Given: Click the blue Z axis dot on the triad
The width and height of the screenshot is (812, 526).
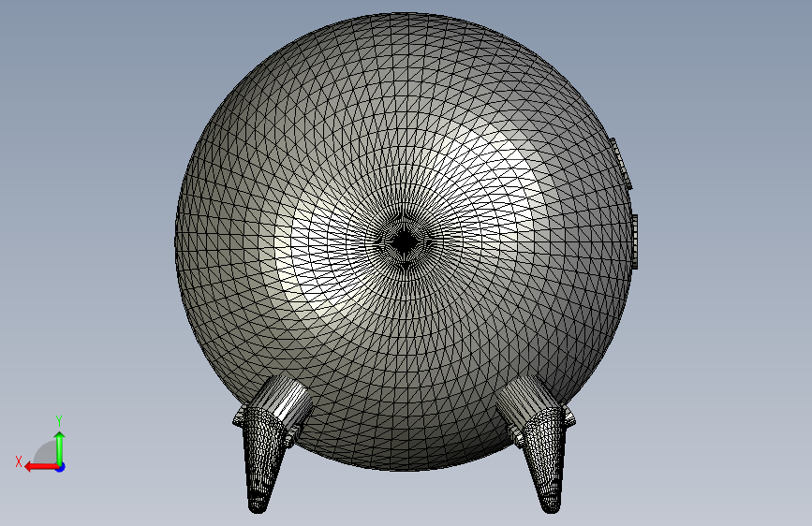Looking at the screenshot, I should point(61,467).
